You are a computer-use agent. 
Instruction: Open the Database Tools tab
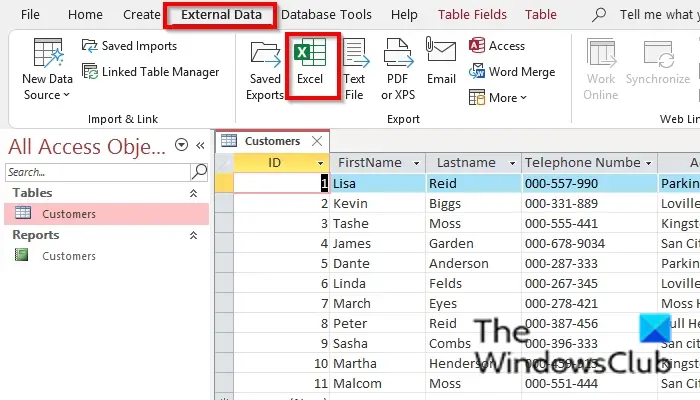[326, 15]
